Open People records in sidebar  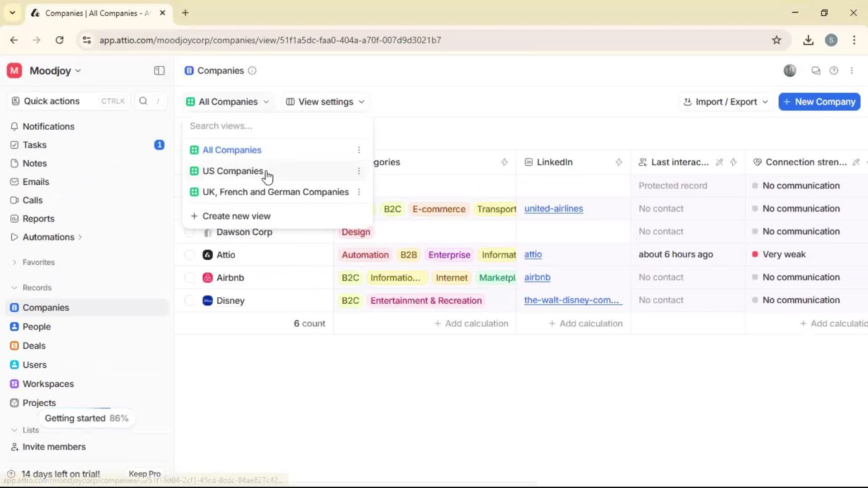[37, 327]
